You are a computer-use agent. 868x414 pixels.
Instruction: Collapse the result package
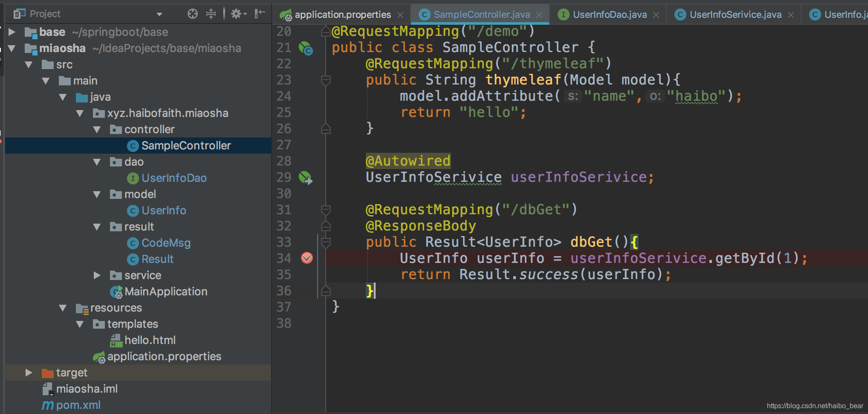point(97,227)
